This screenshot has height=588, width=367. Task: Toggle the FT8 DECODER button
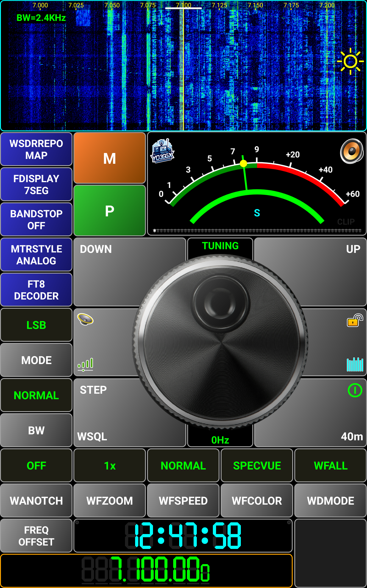coord(36,290)
